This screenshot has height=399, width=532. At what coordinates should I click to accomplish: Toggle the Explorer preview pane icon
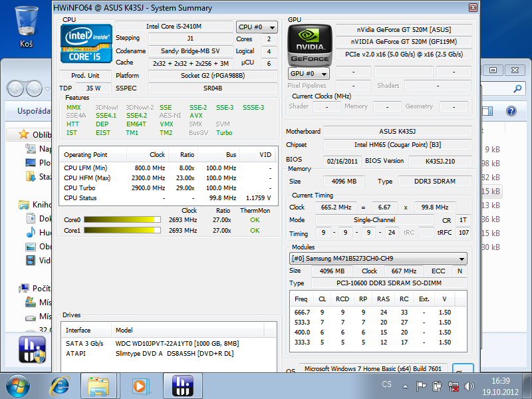[487, 111]
